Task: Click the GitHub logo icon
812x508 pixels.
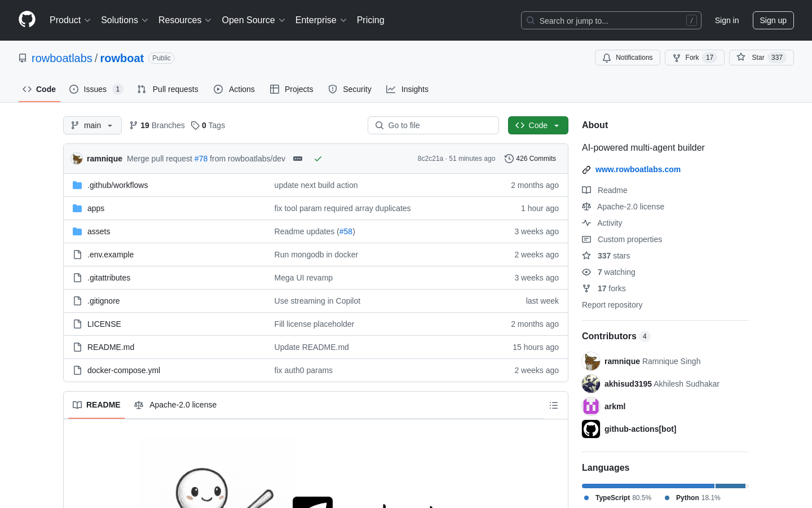Action: (27, 20)
